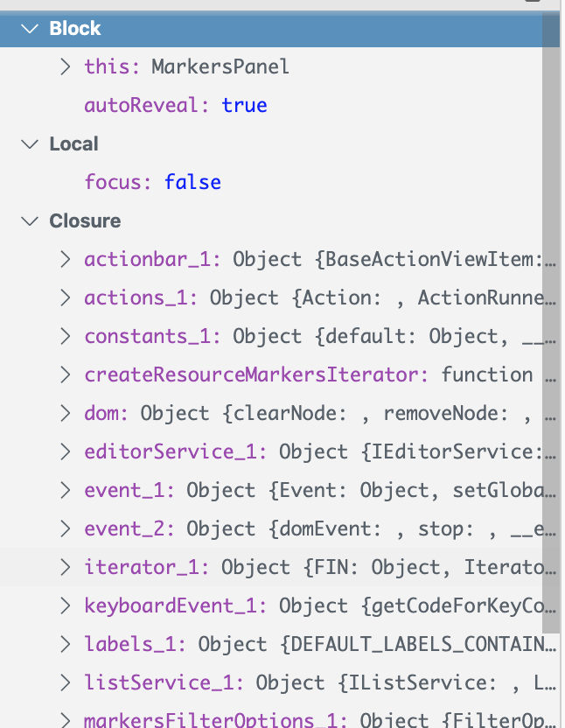Expand the this: MarkersPanel variable
The image size is (565, 728).
[x=64, y=66]
